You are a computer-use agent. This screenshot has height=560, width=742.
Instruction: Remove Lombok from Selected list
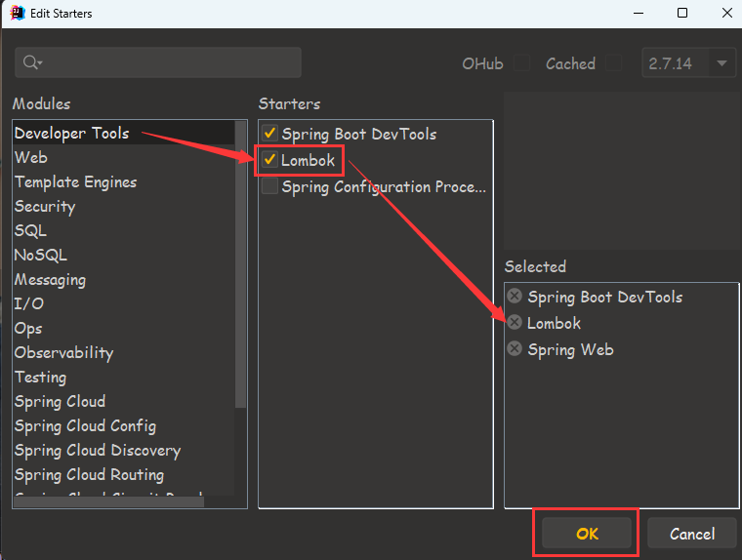515,323
